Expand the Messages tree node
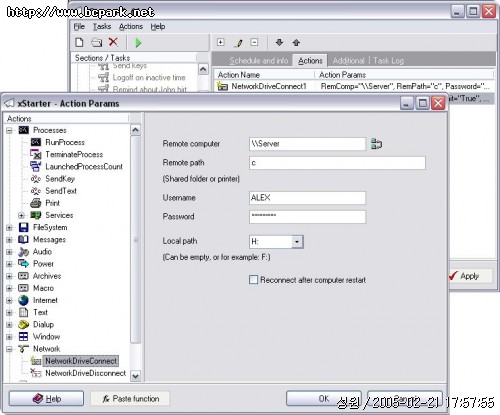Viewport: 500px width, 415px height. (9, 240)
